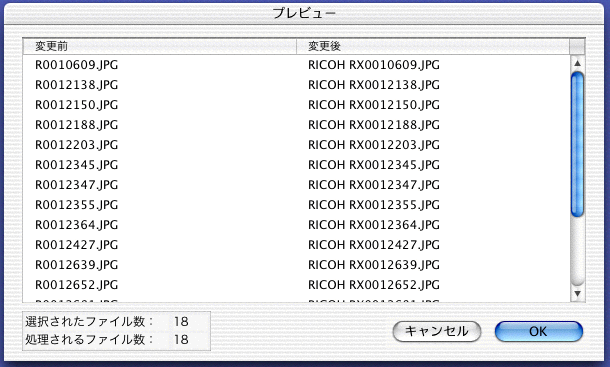
Task: Click new name RICOH RX0012639.JPG
Action: [x=374, y=265]
